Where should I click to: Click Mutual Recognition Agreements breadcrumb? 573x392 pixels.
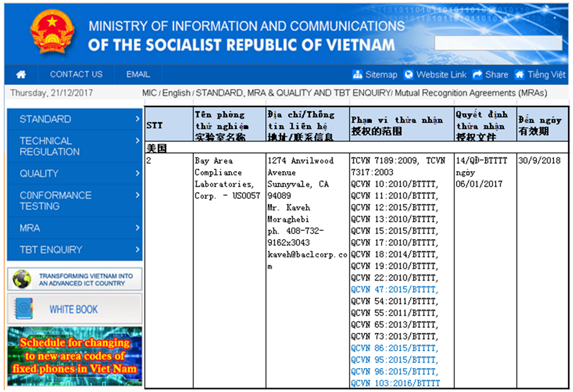click(x=471, y=93)
